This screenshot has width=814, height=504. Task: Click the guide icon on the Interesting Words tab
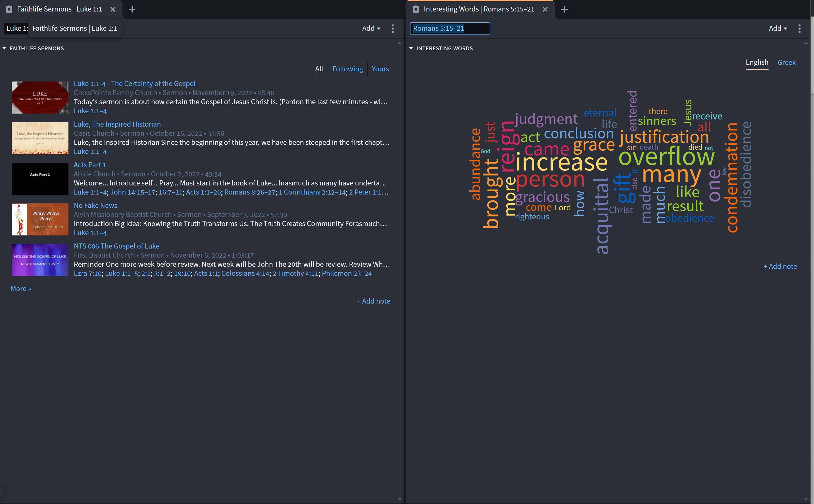(416, 9)
